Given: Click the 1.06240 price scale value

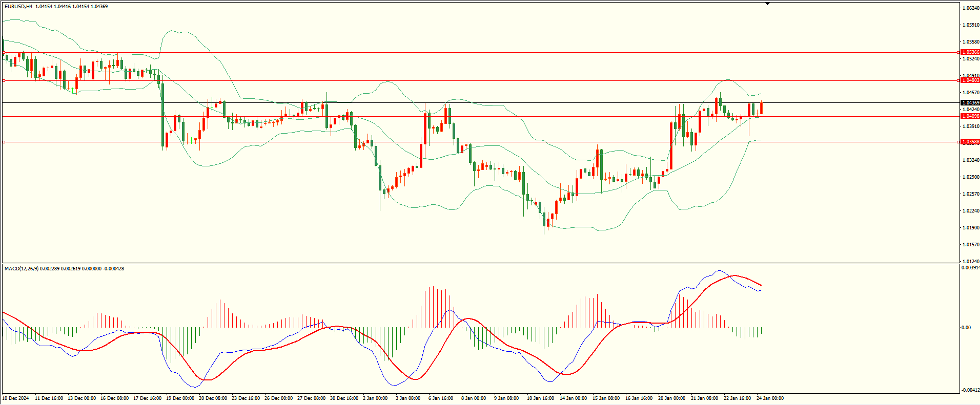Looking at the screenshot, I should [x=971, y=8].
